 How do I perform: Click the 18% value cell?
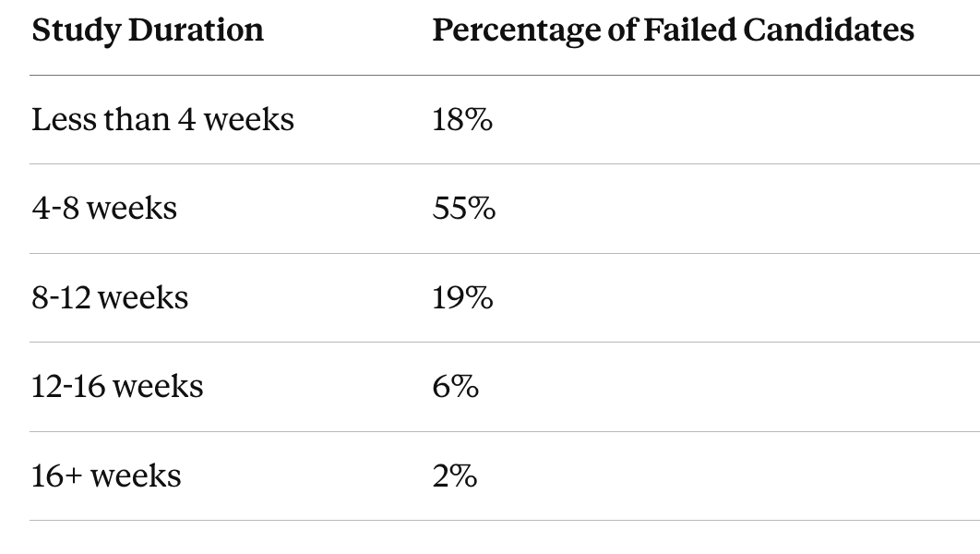462,120
